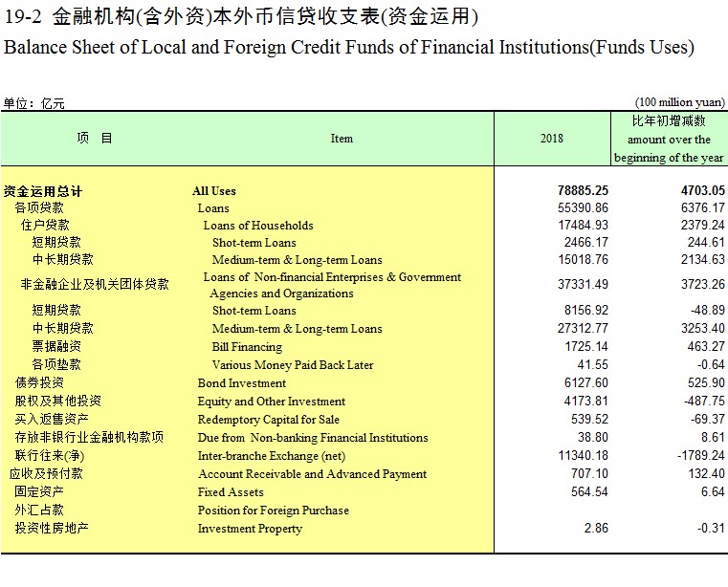This screenshot has width=728, height=587.
Task: Click the '项 目' header cell
Action: (x=95, y=138)
